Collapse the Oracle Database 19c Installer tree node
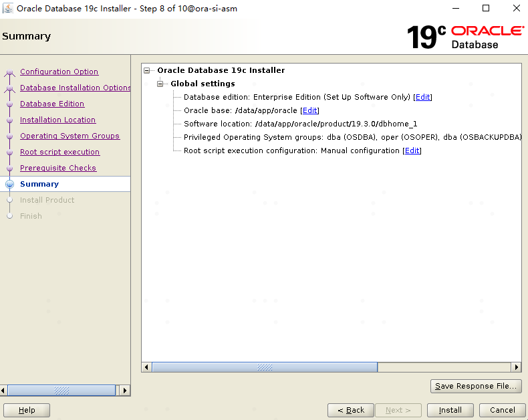528x420 pixels. [x=147, y=70]
